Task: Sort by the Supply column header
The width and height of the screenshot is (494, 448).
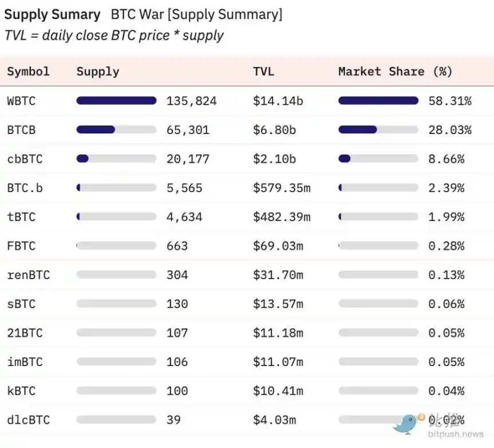Action: coord(98,72)
